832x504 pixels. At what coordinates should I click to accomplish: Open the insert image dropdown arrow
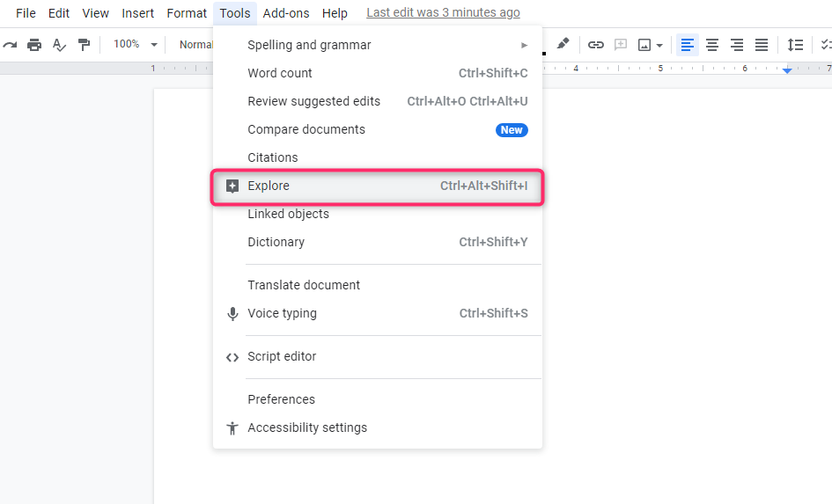tap(659, 46)
